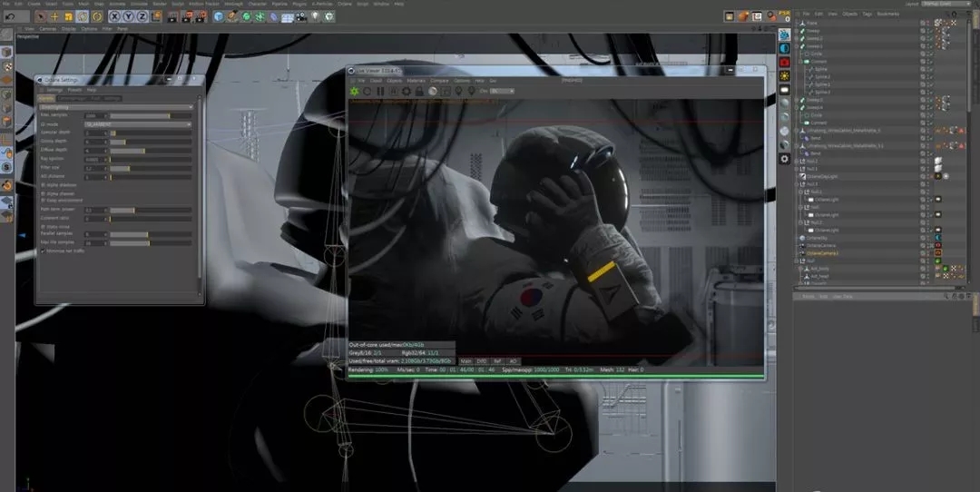This screenshot has width=980, height=492.
Task: Start render with green gear in Live Viewer
Action: (x=355, y=92)
